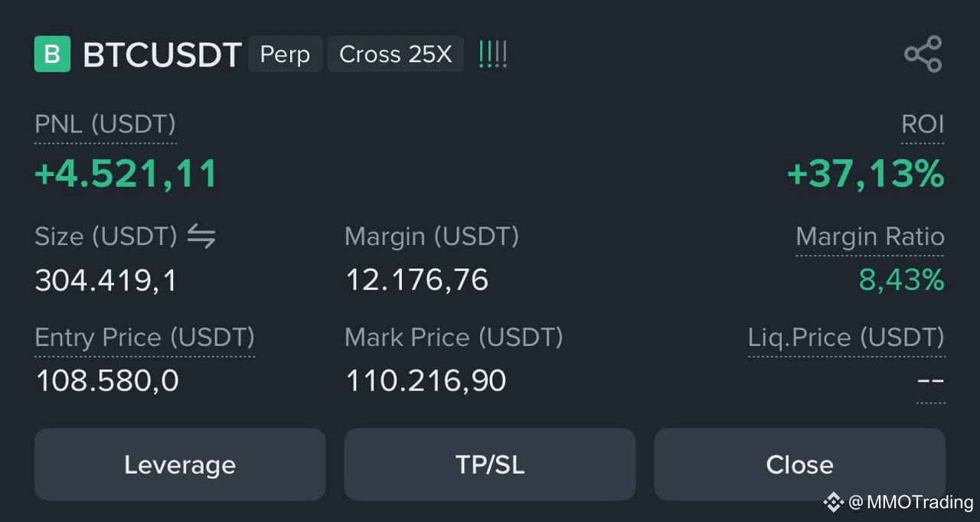Tap the liquidation price dashes value

(930, 380)
